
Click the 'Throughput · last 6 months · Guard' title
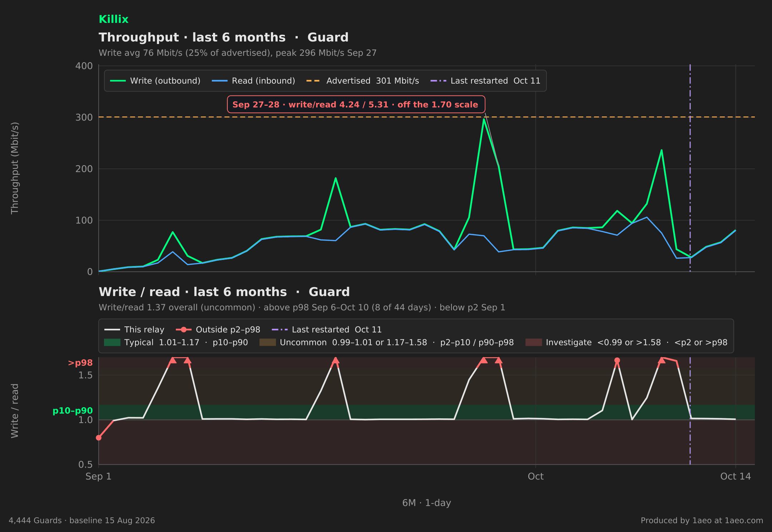[224, 37]
